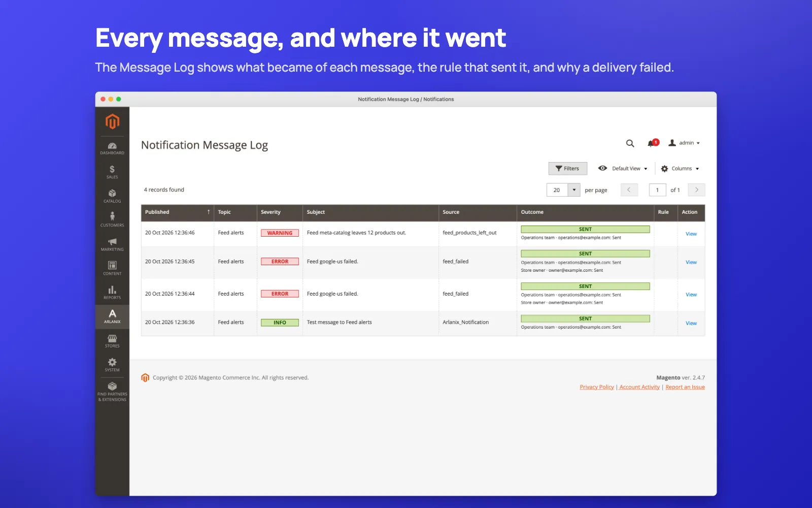Open the Content sidebar section
Screen dimensions: 812x508
pyautogui.click(x=112, y=268)
